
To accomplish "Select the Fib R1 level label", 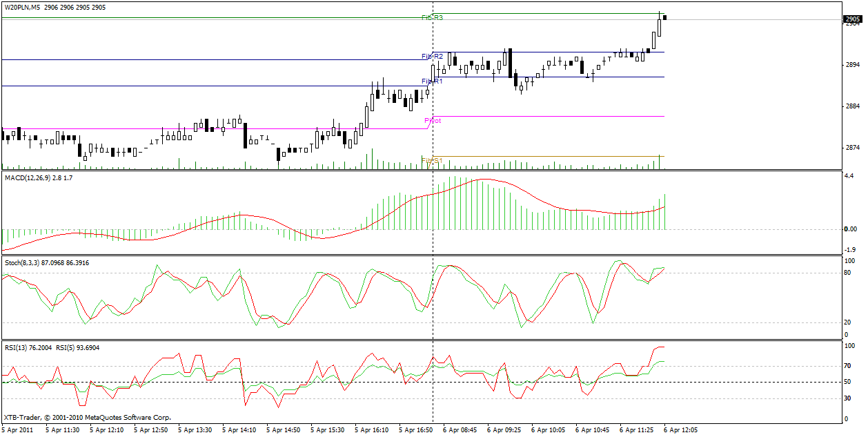I will tap(432, 81).
